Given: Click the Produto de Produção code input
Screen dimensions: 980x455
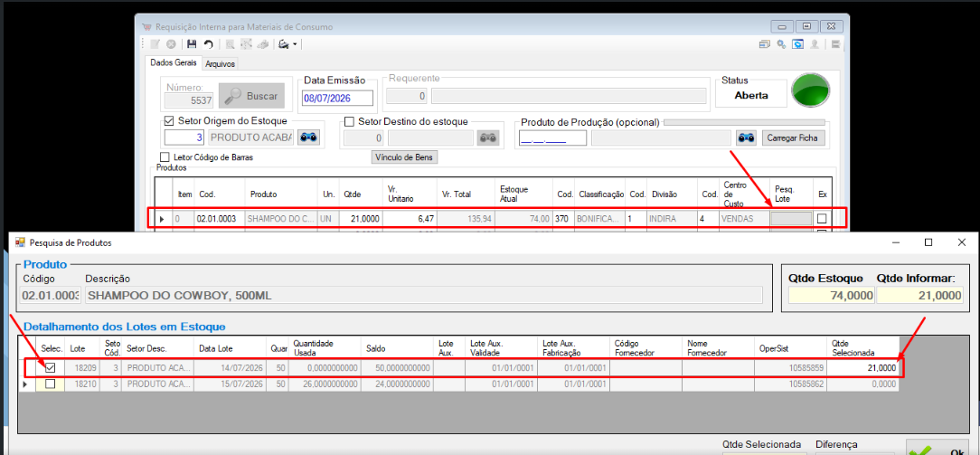Looking at the screenshot, I should pos(552,137).
